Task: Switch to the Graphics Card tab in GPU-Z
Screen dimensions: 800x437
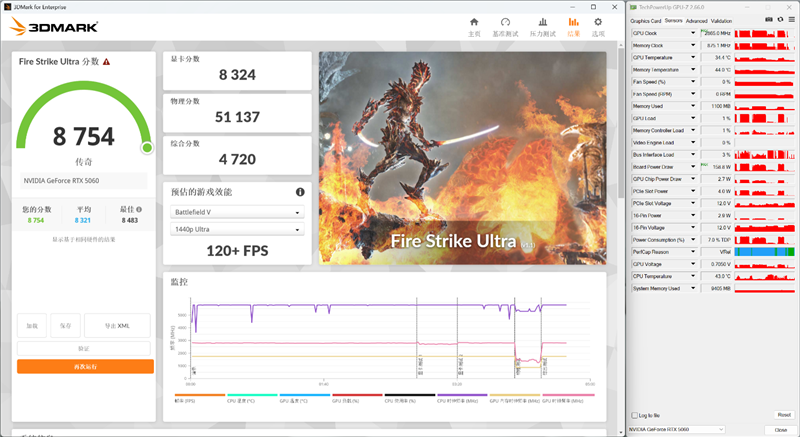Action: (645, 21)
